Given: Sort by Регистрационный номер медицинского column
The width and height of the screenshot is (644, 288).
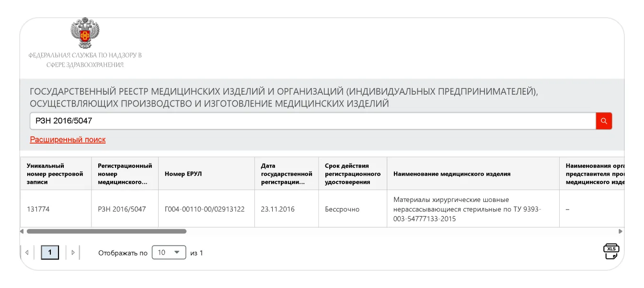Looking at the screenshot, I should click(125, 174).
